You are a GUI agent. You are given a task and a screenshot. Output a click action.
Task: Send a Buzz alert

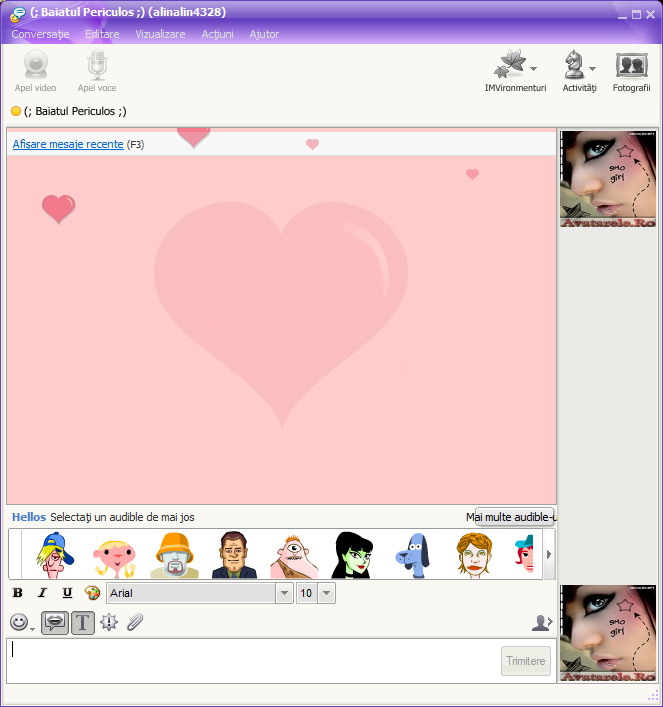109,622
